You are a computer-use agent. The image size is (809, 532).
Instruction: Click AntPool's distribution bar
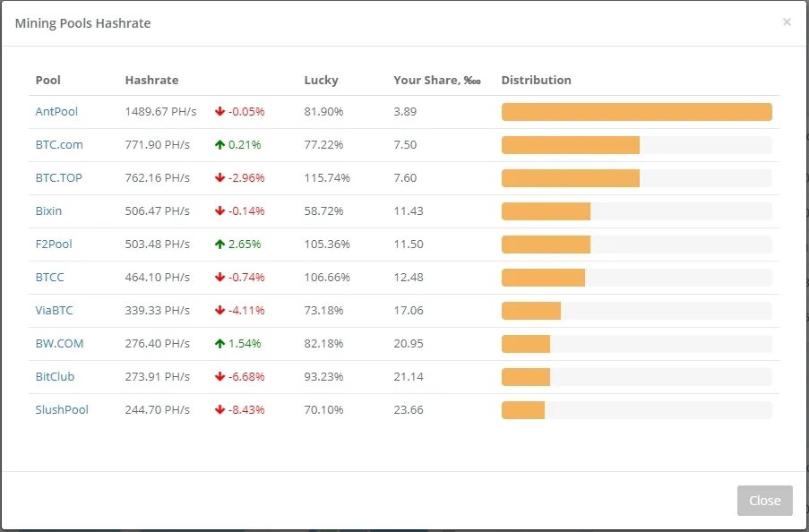(637, 112)
